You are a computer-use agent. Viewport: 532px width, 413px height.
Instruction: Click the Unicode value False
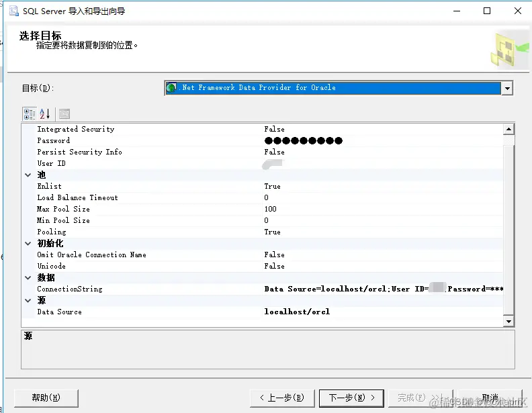275,266
